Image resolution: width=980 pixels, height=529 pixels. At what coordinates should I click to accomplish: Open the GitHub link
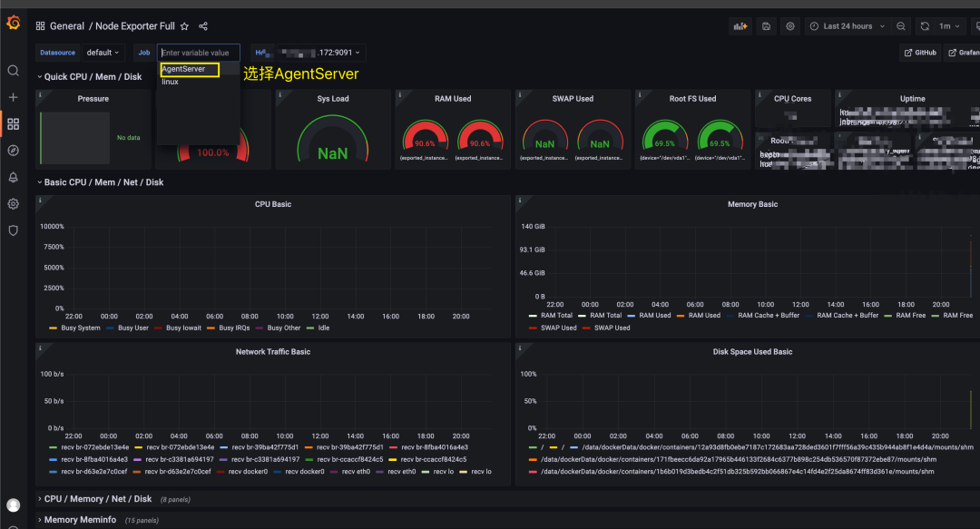[920, 53]
